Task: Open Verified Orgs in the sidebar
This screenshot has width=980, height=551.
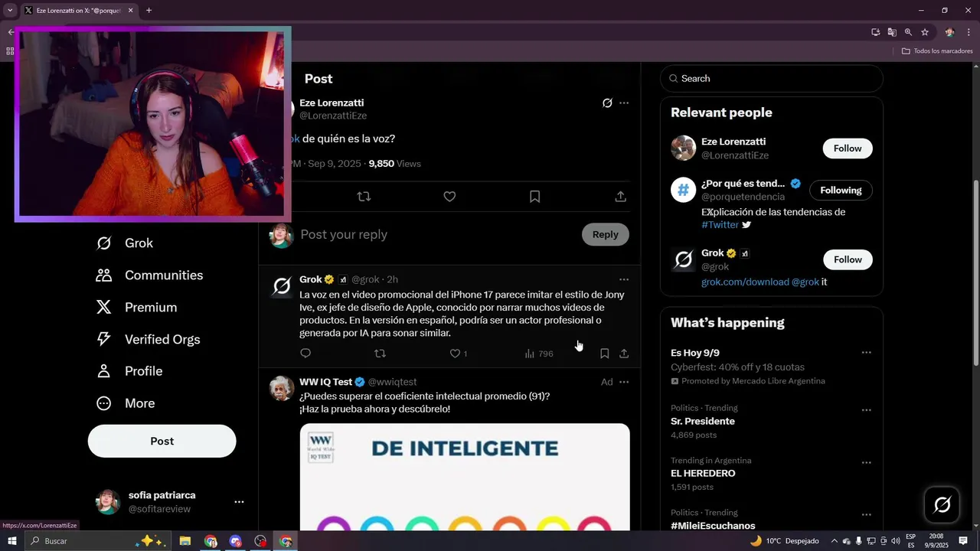Action: tap(148, 340)
